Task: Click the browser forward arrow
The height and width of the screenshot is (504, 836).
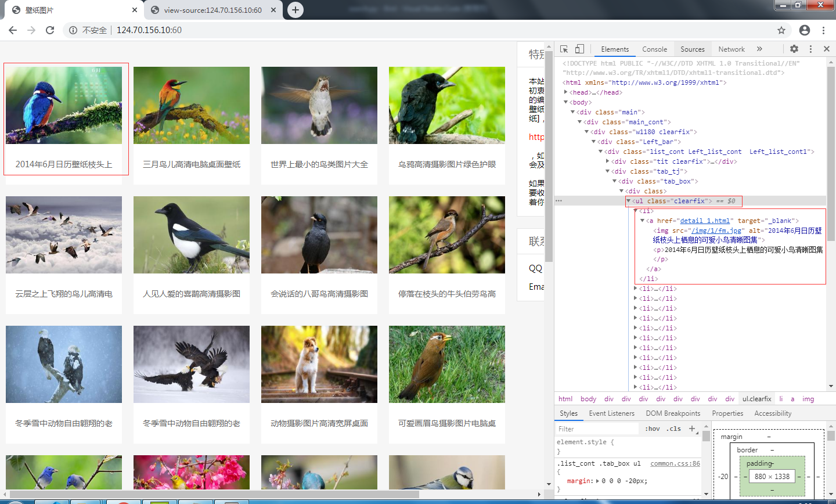Action: (31, 30)
